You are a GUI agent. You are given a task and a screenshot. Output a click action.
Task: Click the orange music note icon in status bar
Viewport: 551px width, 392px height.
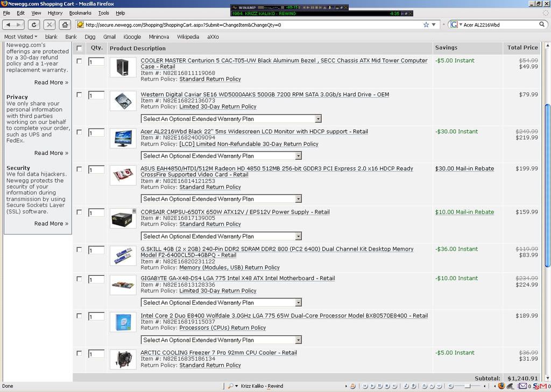coord(353,387)
